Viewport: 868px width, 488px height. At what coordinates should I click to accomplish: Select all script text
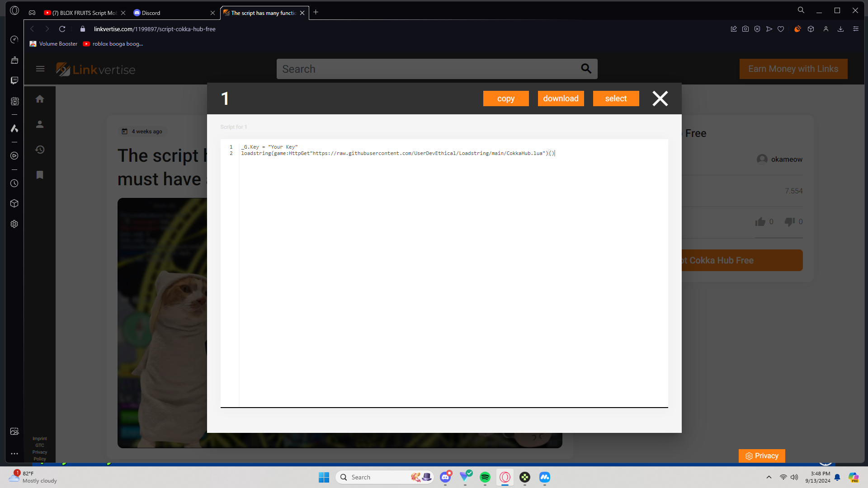coord(616,99)
